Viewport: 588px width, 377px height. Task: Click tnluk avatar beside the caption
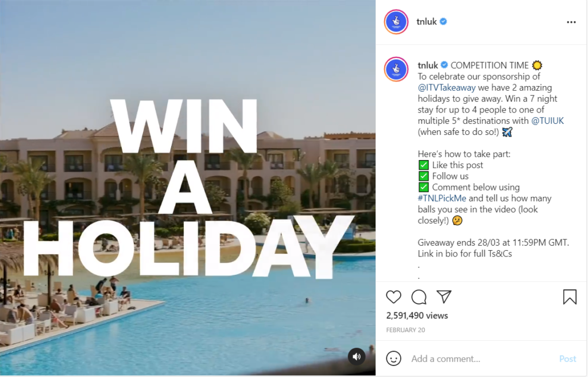396,69
